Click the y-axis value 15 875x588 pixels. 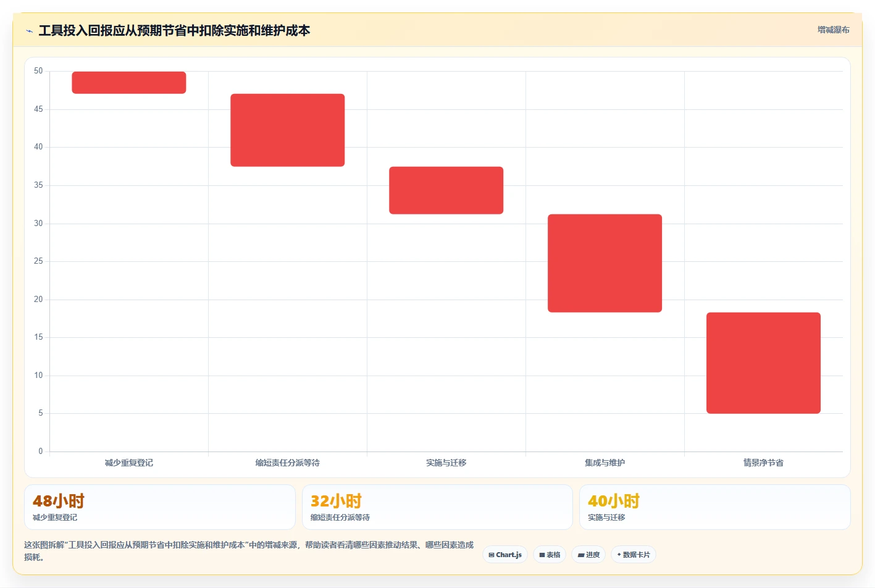point(38,337)
